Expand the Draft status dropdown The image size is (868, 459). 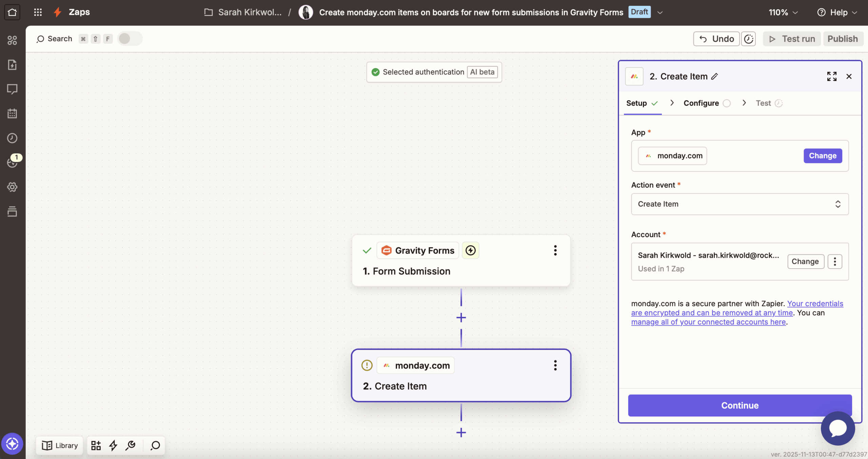660,12
